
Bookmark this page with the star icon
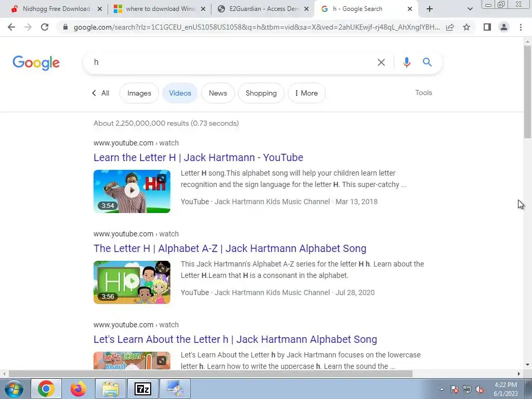coord(467,27)
